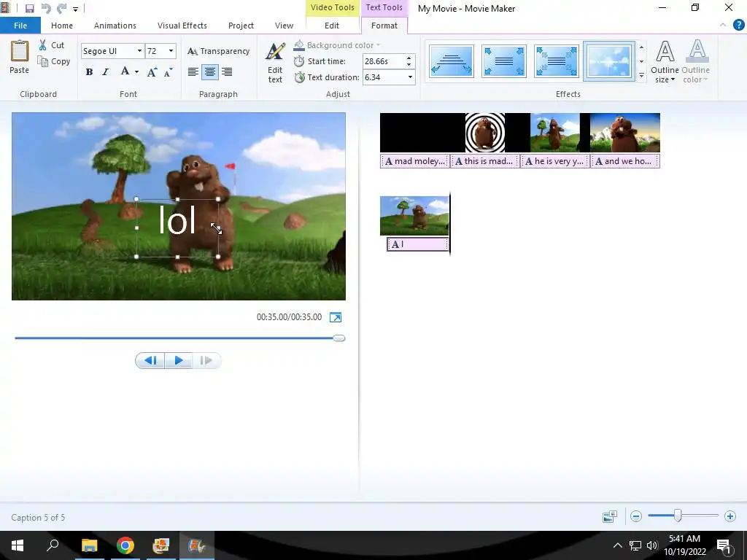747x560 pixels.
Task: Open Movie Maker Help question mark
Action: click(738, 25)
